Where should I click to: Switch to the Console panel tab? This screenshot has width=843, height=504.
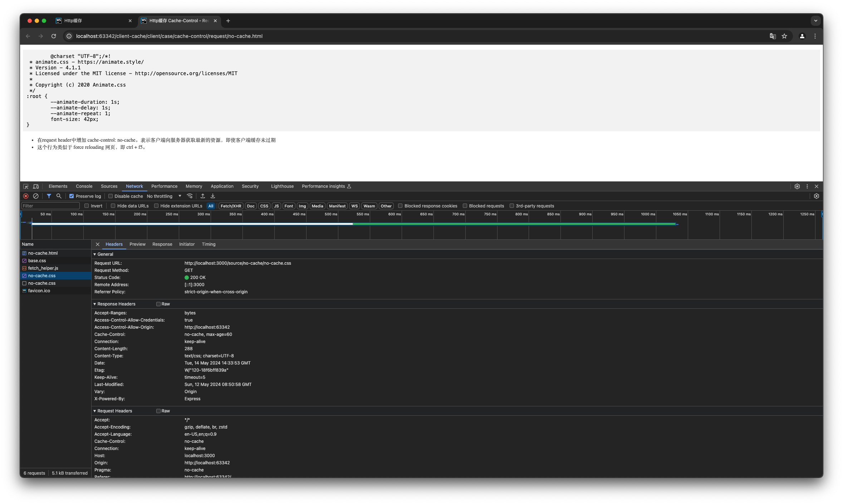(x=84, y=186)
